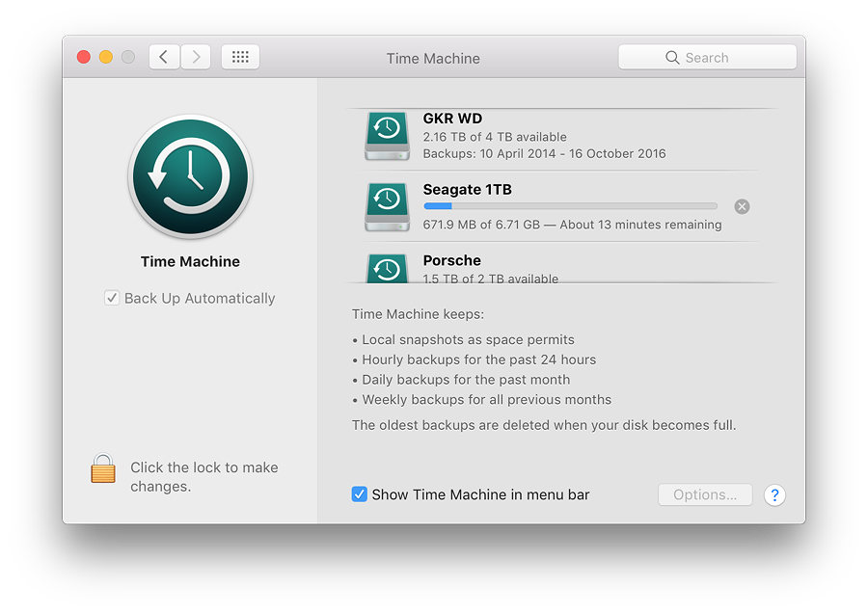Click 'The oldest backups are deleted' sentence
The width and height of the screenshot is (868, 613).
click(x=544, y=424)
